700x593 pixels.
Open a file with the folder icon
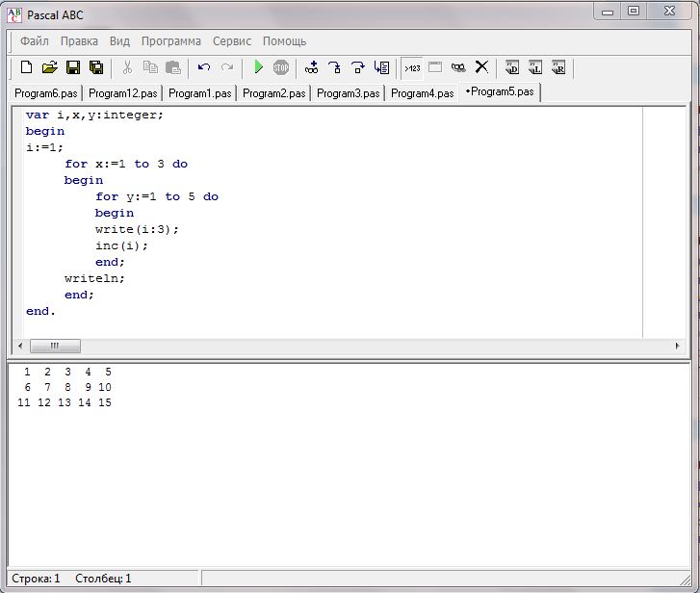point(49,67)
